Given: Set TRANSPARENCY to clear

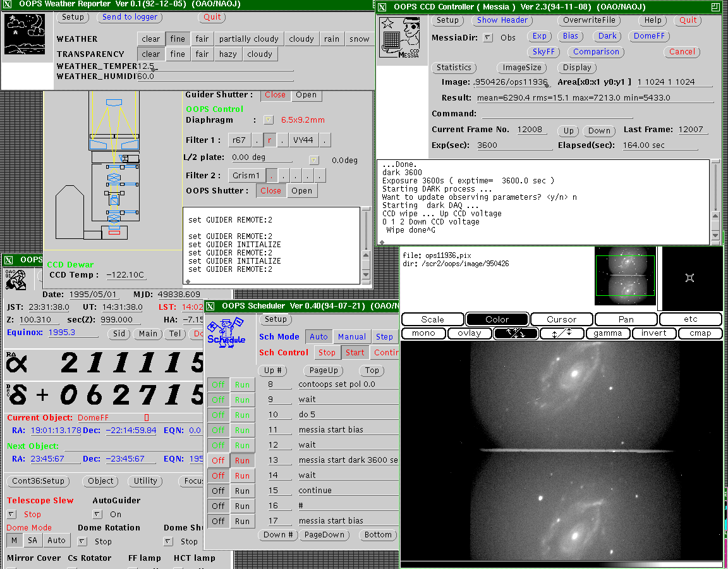Looking at the screenshot, I should 151,54.
